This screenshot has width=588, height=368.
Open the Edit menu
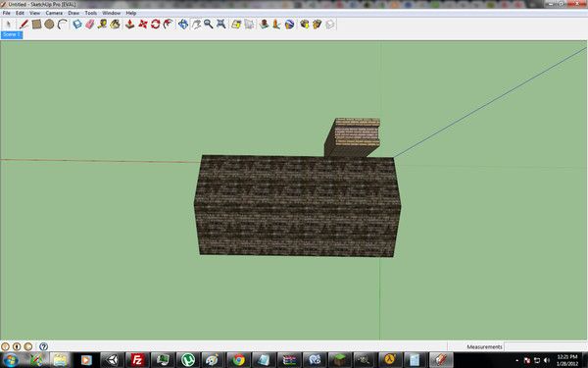20,13
